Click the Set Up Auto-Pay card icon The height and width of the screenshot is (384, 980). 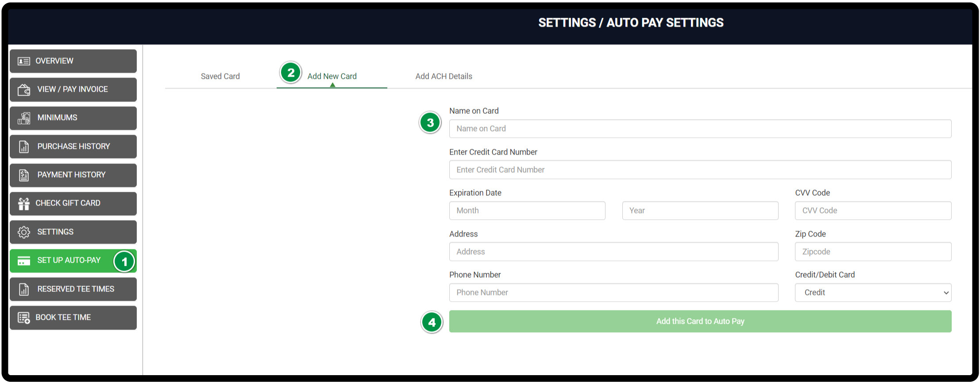coord(24,261)
